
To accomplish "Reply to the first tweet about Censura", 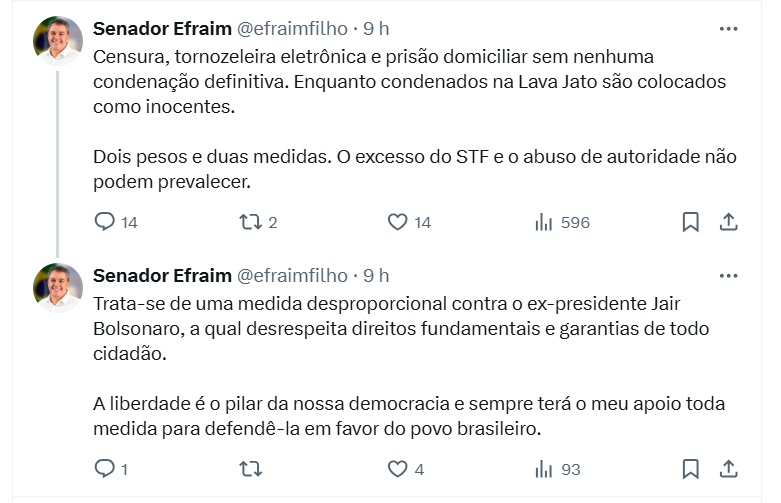I will click(x=105, y=222).
